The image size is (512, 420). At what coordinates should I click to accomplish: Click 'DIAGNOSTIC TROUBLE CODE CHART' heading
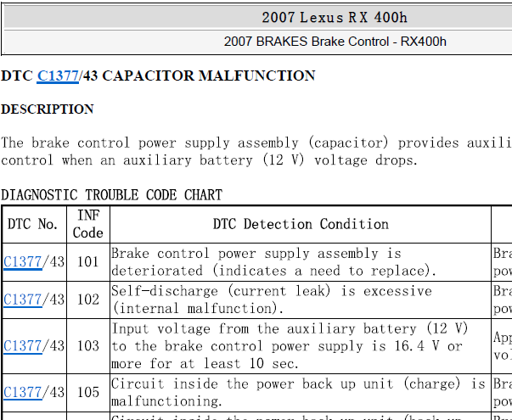tap(112, 195)
